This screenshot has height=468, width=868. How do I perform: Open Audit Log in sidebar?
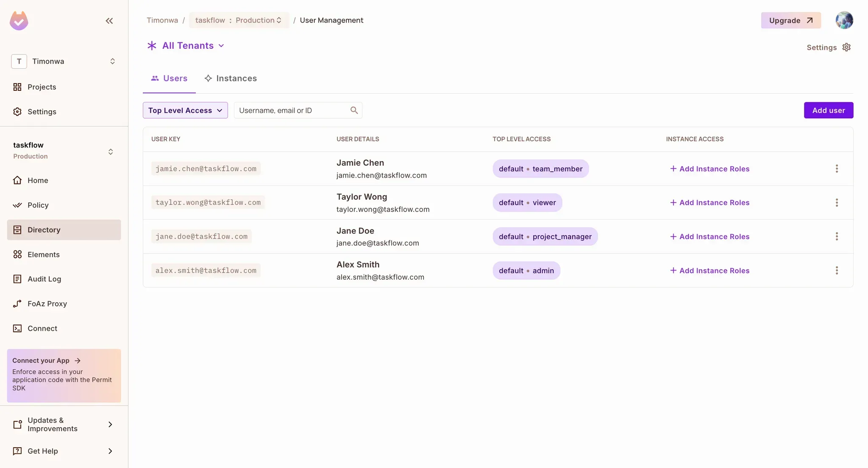pos(44,279)
